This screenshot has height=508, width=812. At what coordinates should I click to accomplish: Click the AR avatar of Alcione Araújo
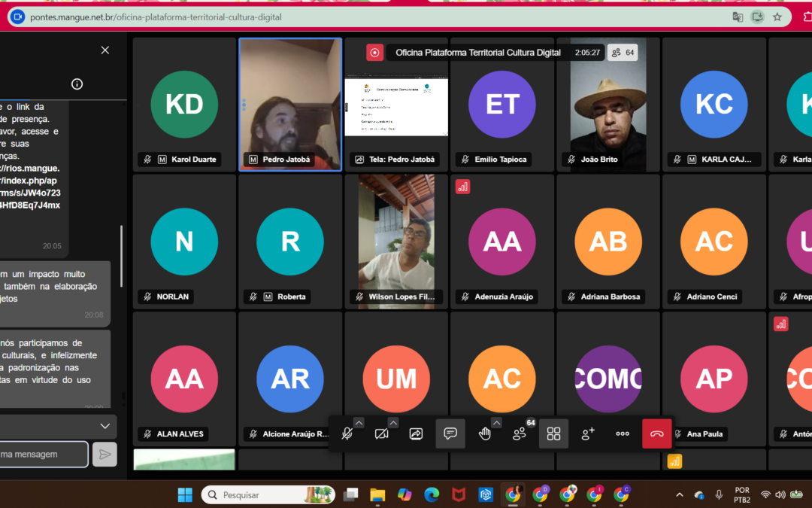(290, 379)
